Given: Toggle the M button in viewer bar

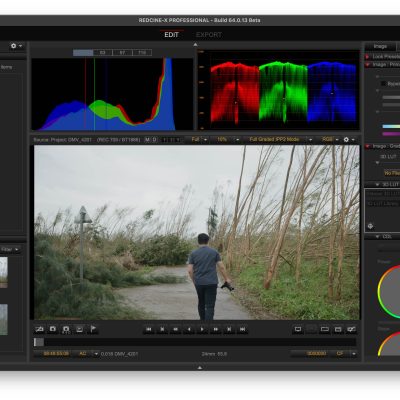Looking at the screenshot, I should [147, 140].
